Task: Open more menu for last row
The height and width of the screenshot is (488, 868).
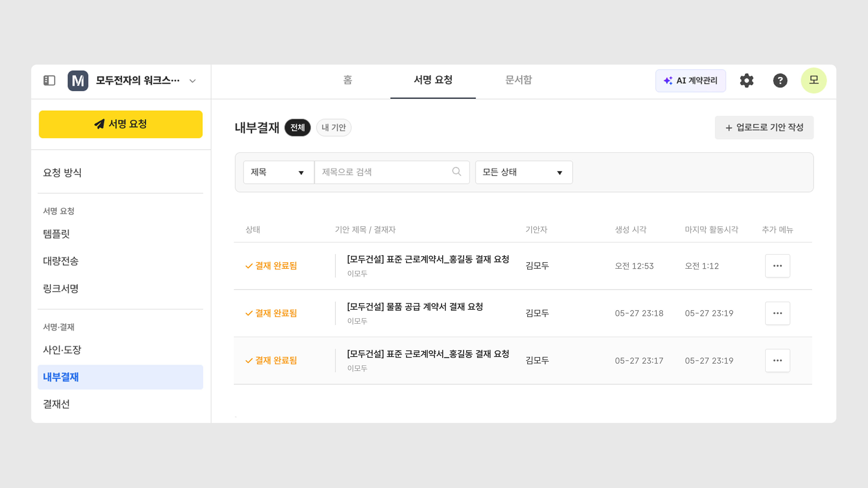Action: (777, 360)
